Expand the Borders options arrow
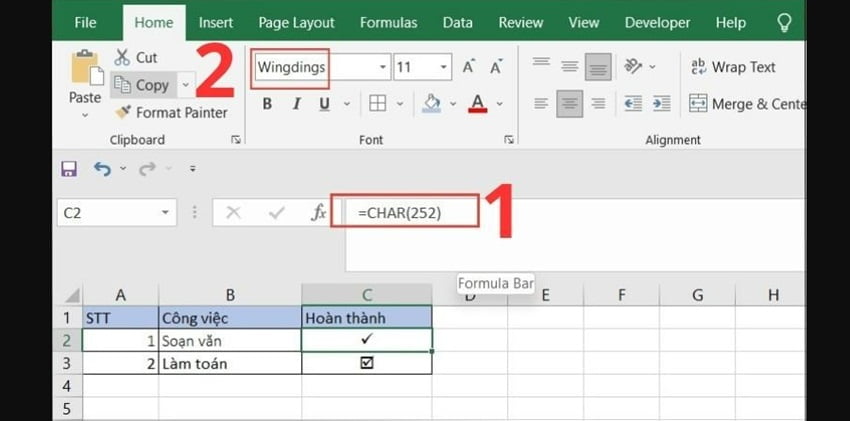850x421 pixels. point(400,103)
